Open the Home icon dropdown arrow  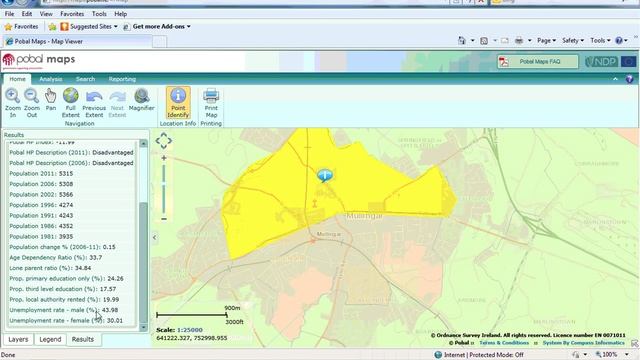coord(472,40)
